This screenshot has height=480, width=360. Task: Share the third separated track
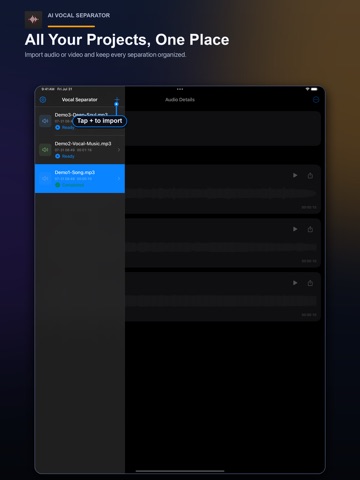[310, 283]
